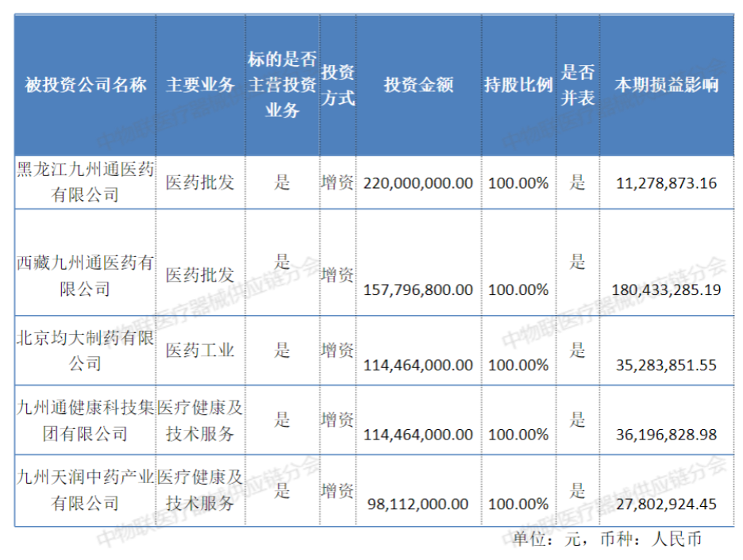Image resolution: width=743 pixels, height=560 pixels.
Task: Click profit impact 11,278,873.16
Action: (x=666, y=183)
